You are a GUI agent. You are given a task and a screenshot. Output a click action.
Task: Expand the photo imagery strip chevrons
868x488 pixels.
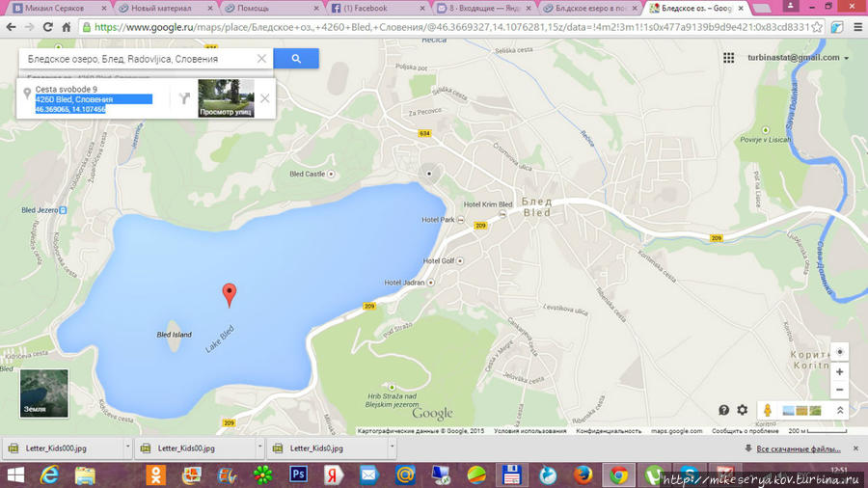coord(839,410)
